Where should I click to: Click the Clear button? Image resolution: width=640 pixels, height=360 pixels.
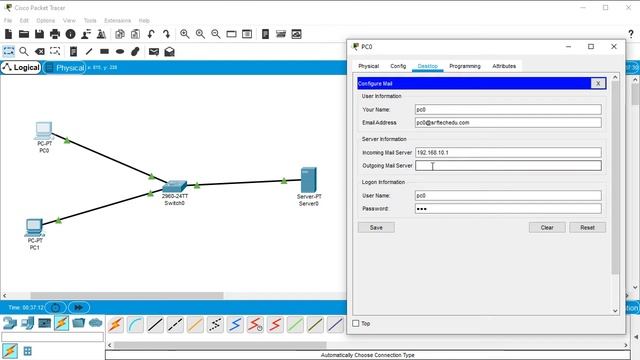point(547,228)
